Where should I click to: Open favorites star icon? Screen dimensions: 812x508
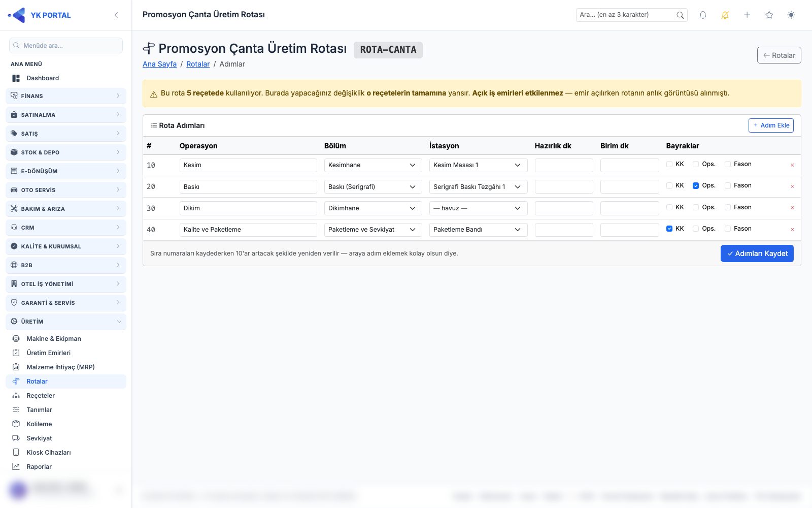(769, 15)
